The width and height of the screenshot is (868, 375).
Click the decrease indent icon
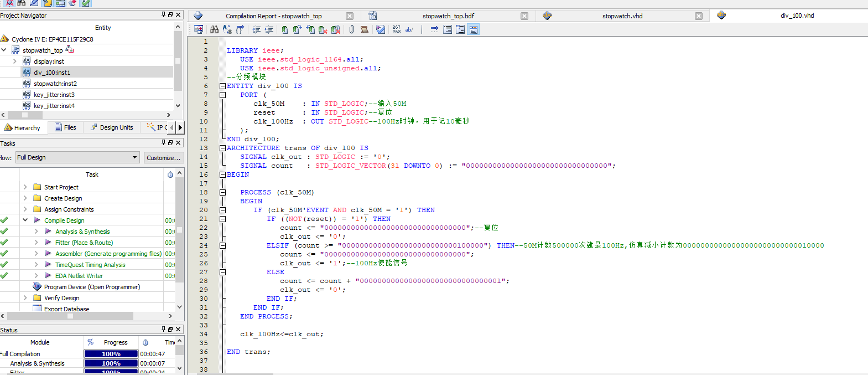269,29
